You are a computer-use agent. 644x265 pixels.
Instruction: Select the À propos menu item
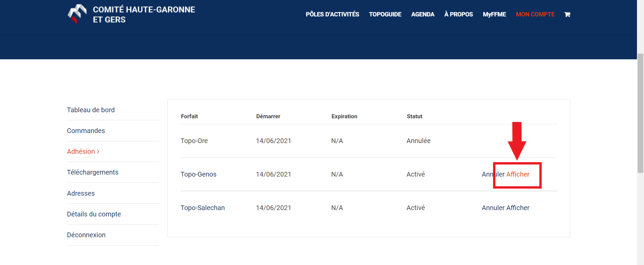click(459, 14)
